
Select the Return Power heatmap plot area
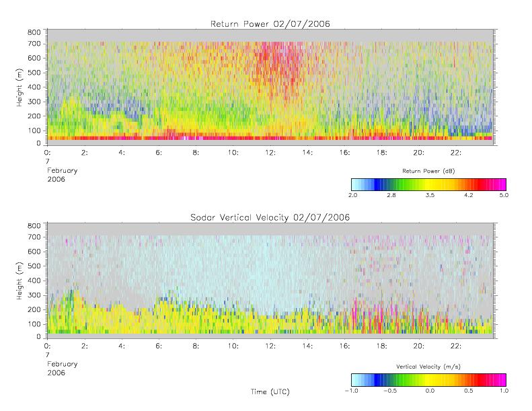[270, 87]
